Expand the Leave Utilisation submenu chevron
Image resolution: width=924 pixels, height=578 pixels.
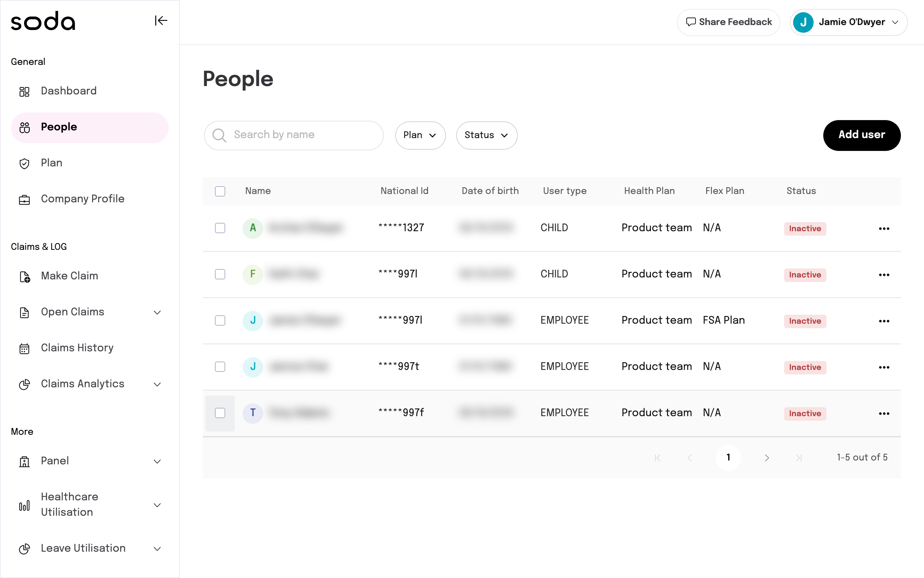click(157, 548)
